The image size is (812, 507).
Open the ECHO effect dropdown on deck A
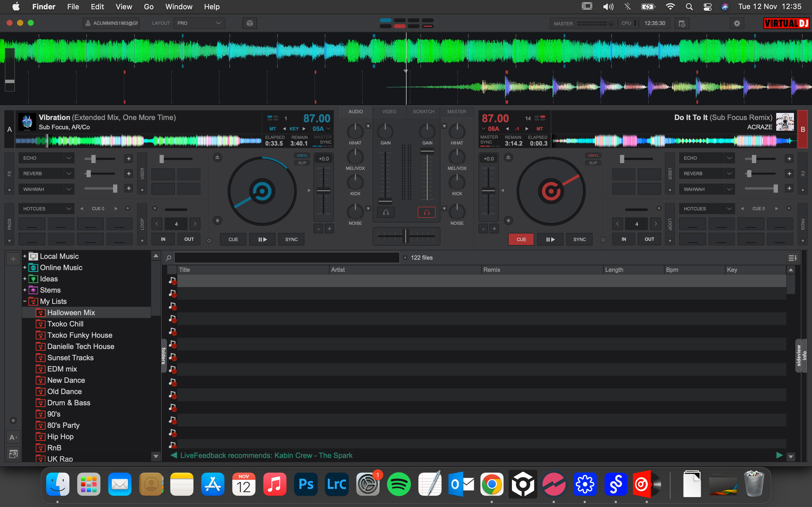pos(69,158)
